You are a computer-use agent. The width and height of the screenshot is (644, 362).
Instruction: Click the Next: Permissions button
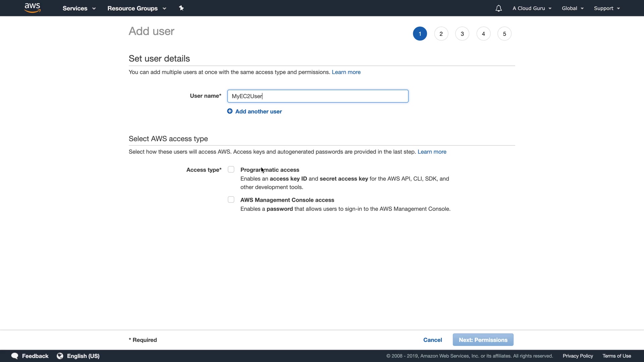483,340
